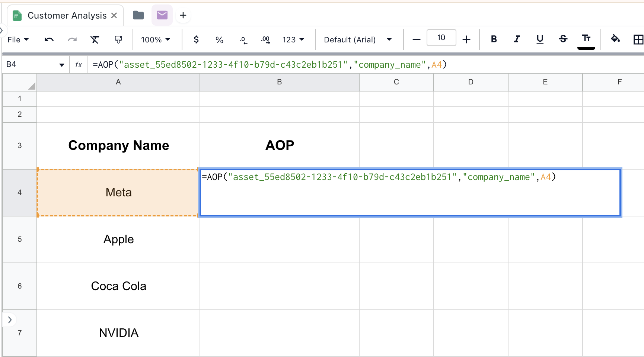The width and height of the screenshot is (644, 357).
Task: Expand the top-left collapsed panel chevron
Action: coord(1,30)
